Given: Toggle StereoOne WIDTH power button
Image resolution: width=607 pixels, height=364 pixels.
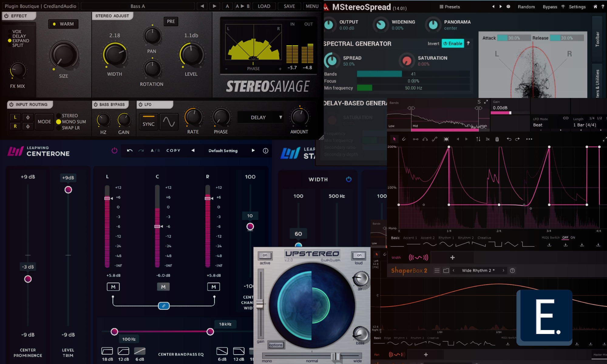Looking at the screenshot, I should click(x=349, y=179).
